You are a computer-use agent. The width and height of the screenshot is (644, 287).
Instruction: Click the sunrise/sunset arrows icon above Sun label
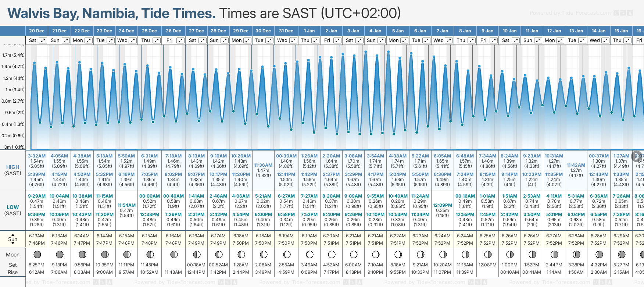click(x=13, y=234)
